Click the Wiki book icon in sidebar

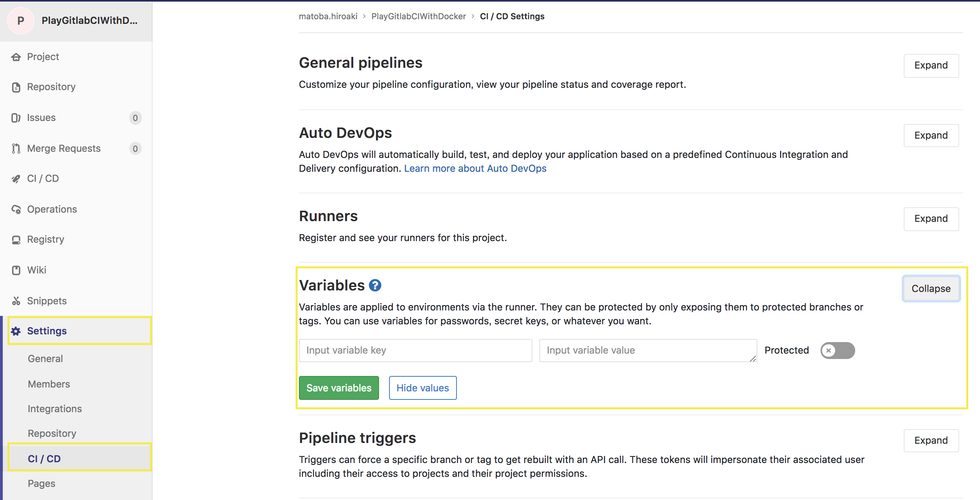pos(16,270)
